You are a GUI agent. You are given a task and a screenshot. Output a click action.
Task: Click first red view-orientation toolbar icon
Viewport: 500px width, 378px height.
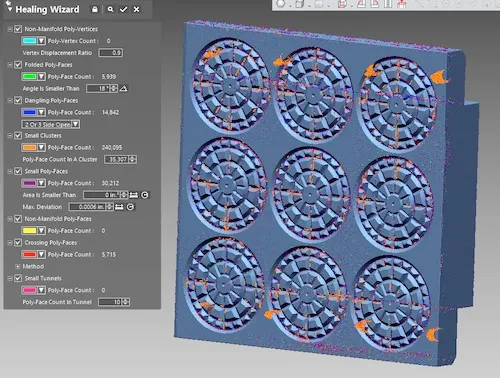(x=362, y=4)
